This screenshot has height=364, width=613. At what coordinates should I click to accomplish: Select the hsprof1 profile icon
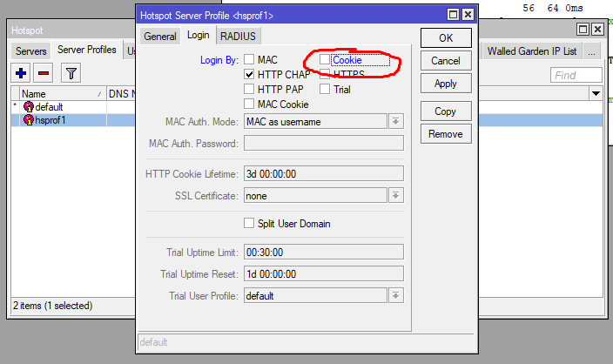28,120
